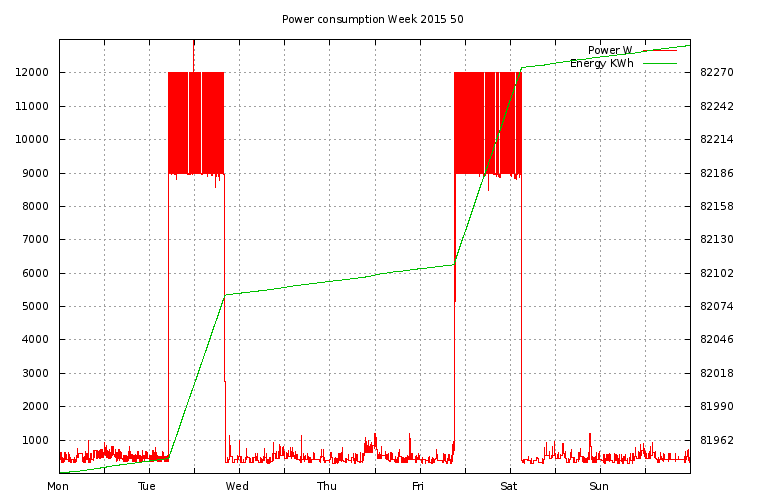Click the 81990 right axis value
768x500 pixels.
pyautogui.click(x=717, y=406)
